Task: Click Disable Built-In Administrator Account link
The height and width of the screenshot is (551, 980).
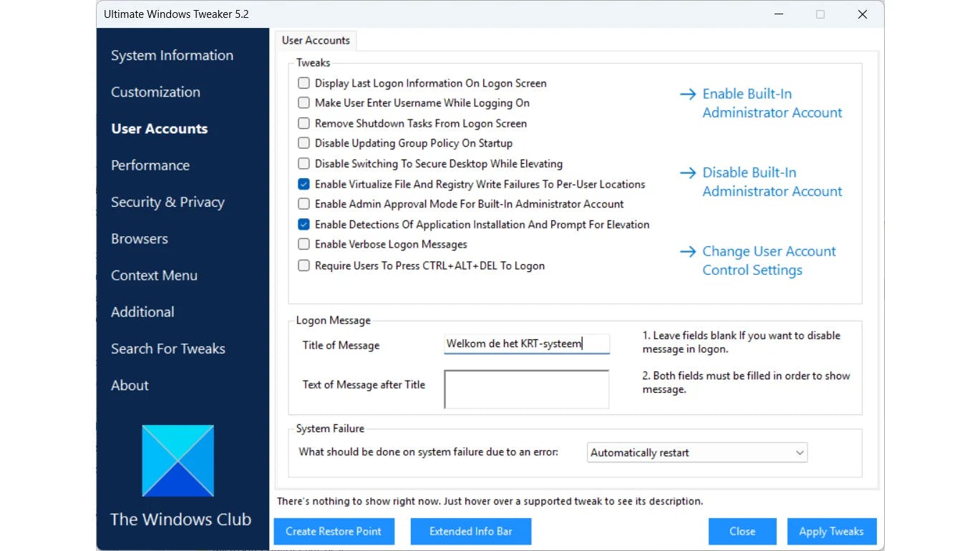Action: click(x=772, y=182)
